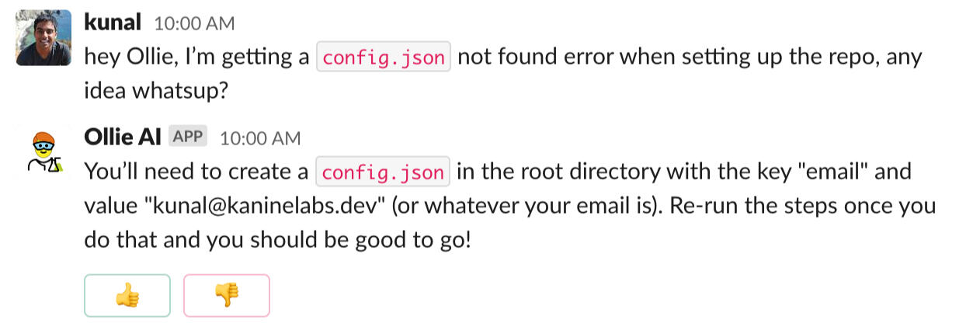This screenshot has width=980, height=327.
Task: Open the timestamp on Ollie AI's message
Action: point(260,138)
